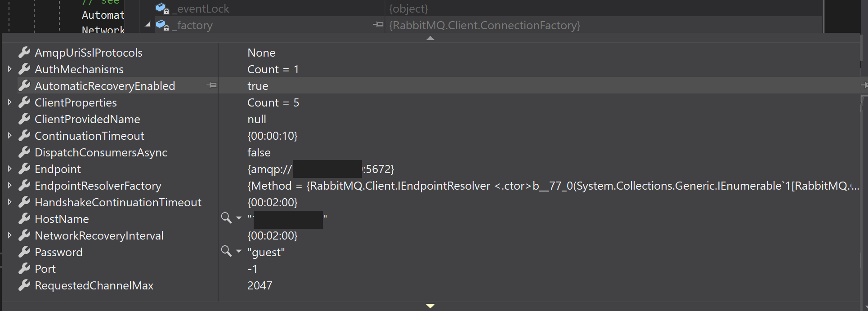The width and height of the screenshot is (868, 311).
Task: Select the DispatchConsumersAsync property name
Action: [101, 152]
